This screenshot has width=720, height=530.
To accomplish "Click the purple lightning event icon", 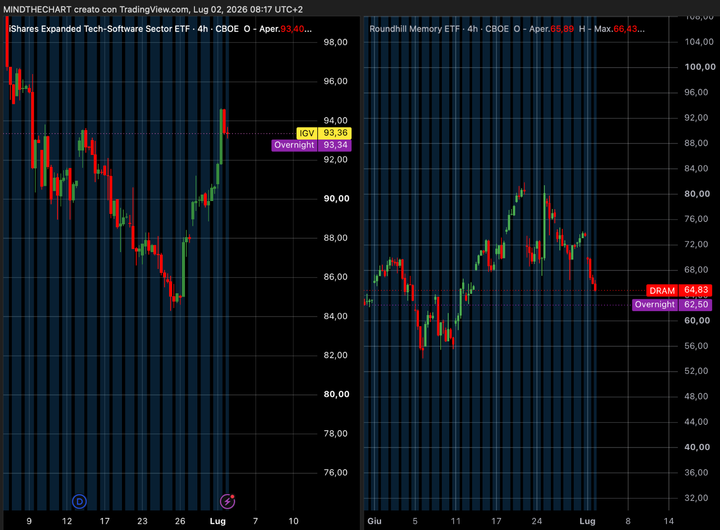I will point(227,501).
